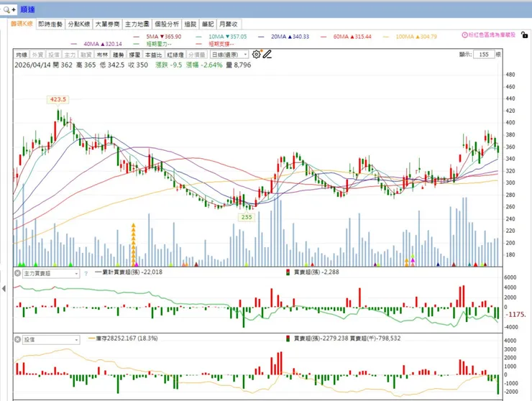Switch to the 即時走勢 tab

tap(50, 24)
